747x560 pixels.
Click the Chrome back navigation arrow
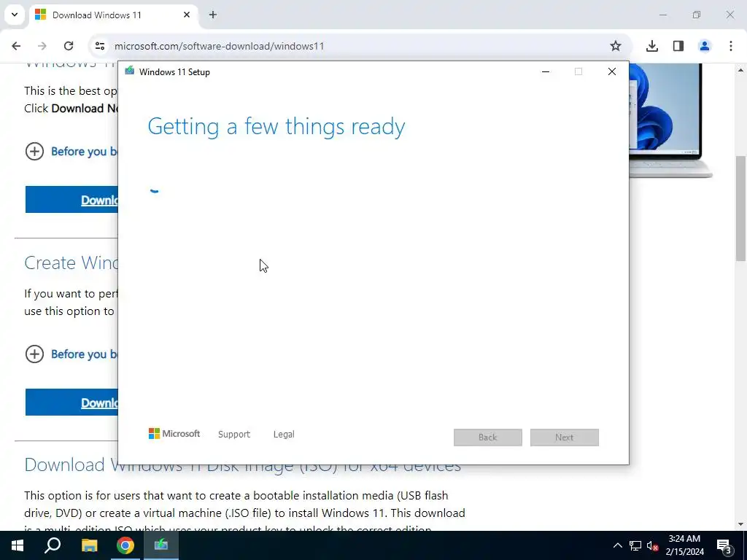16,46
